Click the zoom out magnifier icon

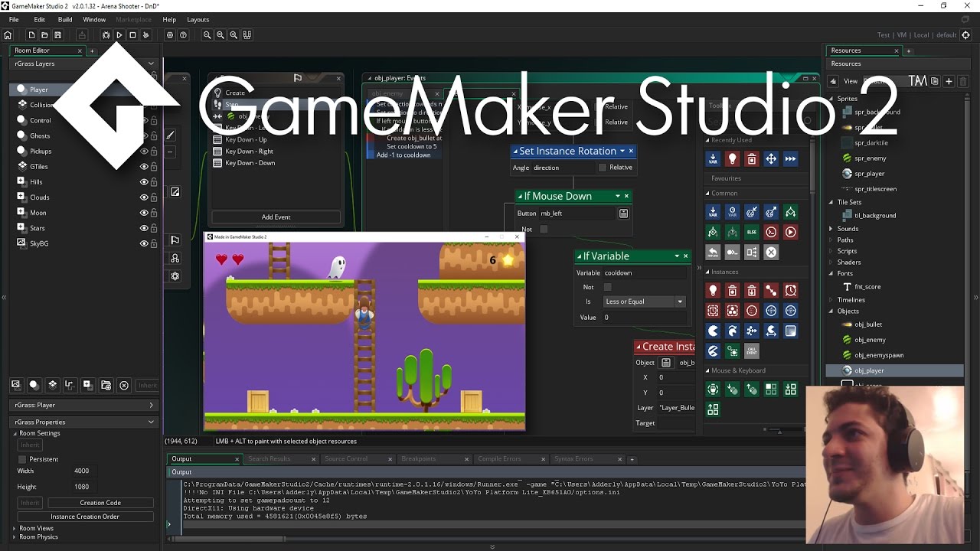(207, 35)
